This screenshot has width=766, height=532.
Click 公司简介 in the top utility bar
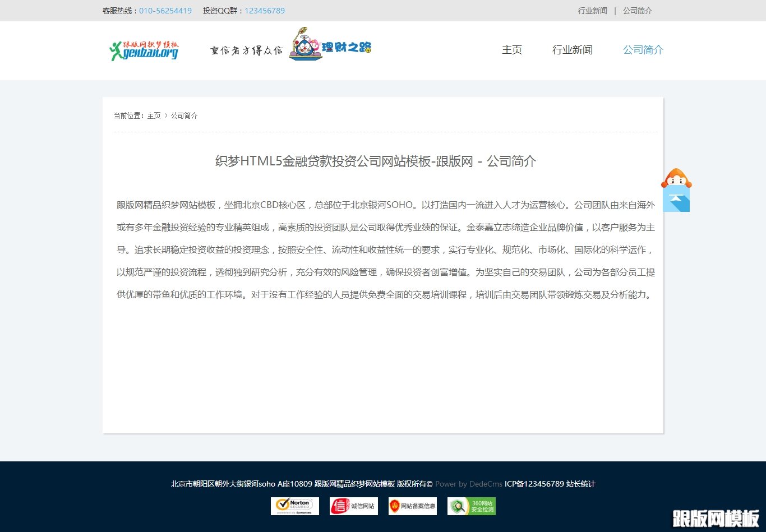[637, 10]
